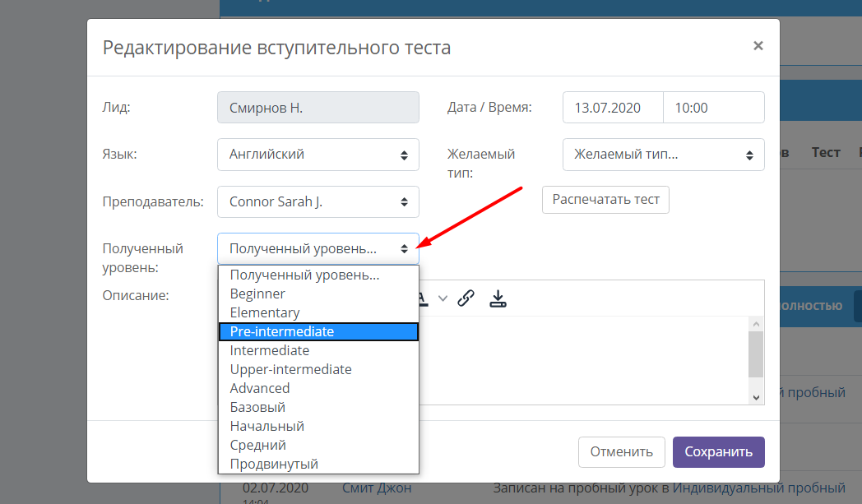
Task: Choose Средний level option
Action: coord(318,445)
